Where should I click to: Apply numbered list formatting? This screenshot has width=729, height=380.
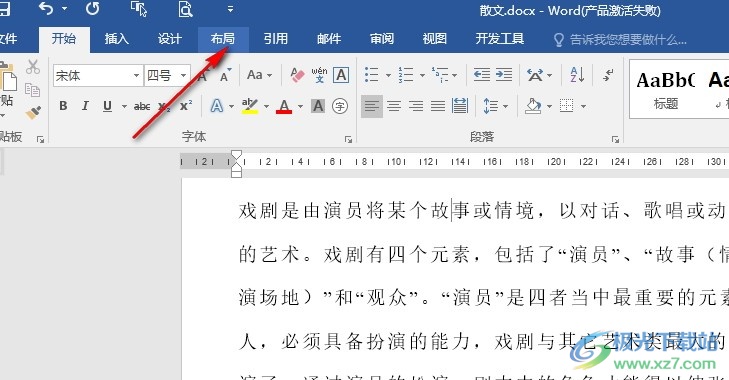point(406,74)
